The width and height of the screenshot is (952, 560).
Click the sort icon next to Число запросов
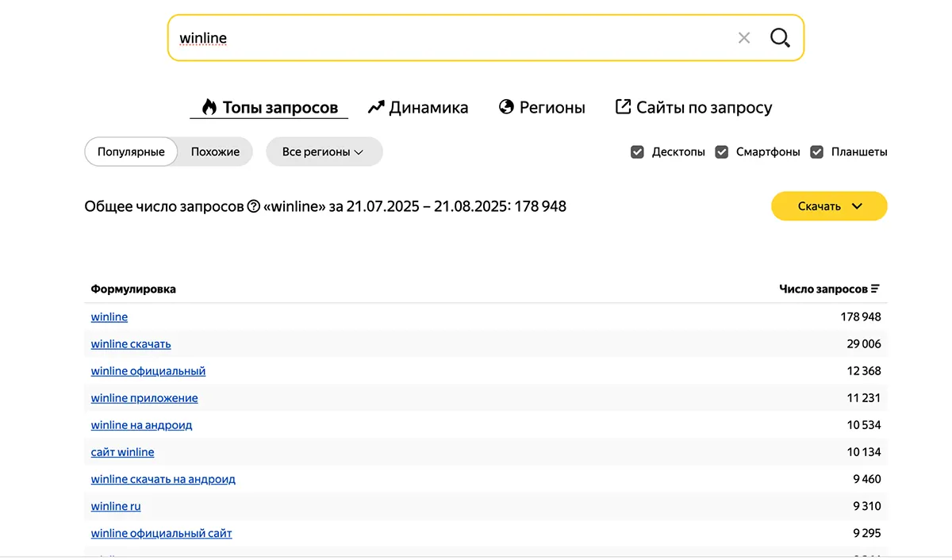click(x=875, y=289)
